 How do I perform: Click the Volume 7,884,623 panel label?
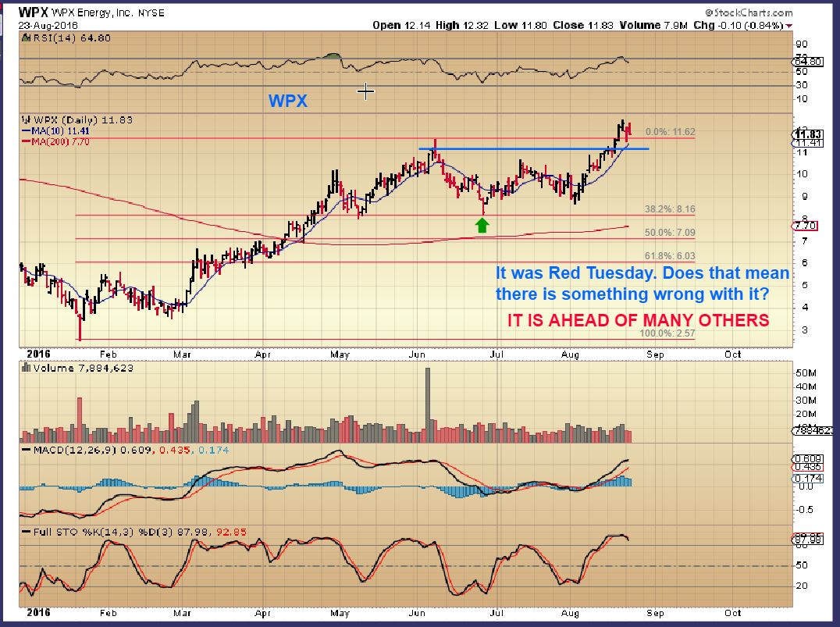tap(83, 369)
